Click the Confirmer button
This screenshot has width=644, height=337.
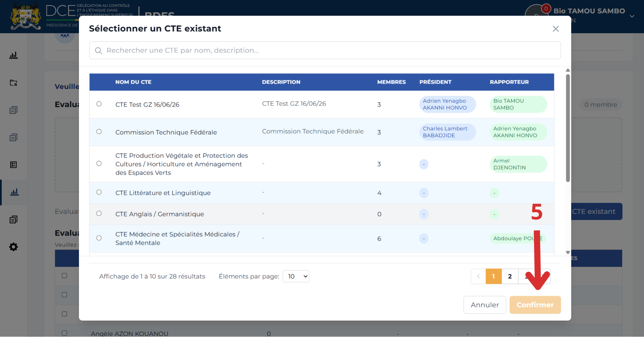coord(535,305)
